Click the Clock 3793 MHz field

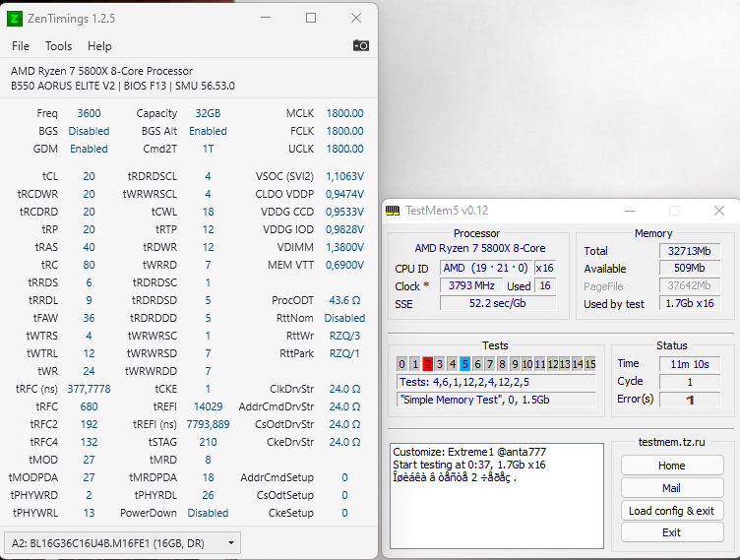pos(471,285)
